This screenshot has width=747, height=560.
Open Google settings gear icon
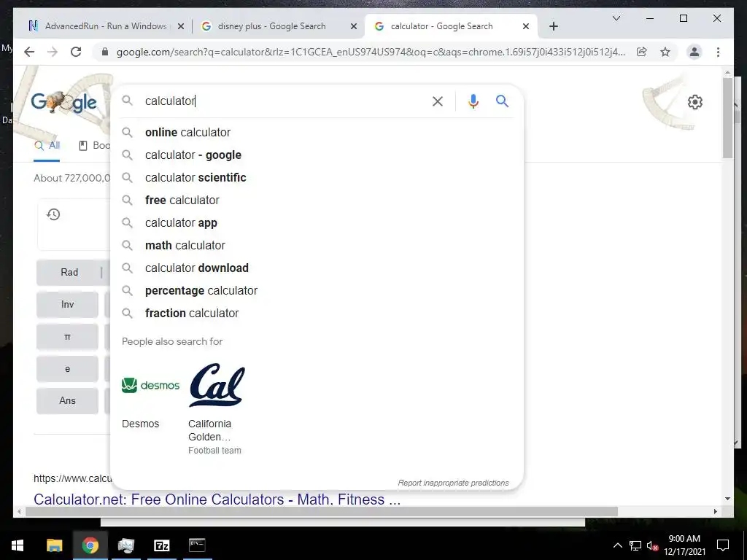pyautogui.click(x=695, y=102)
